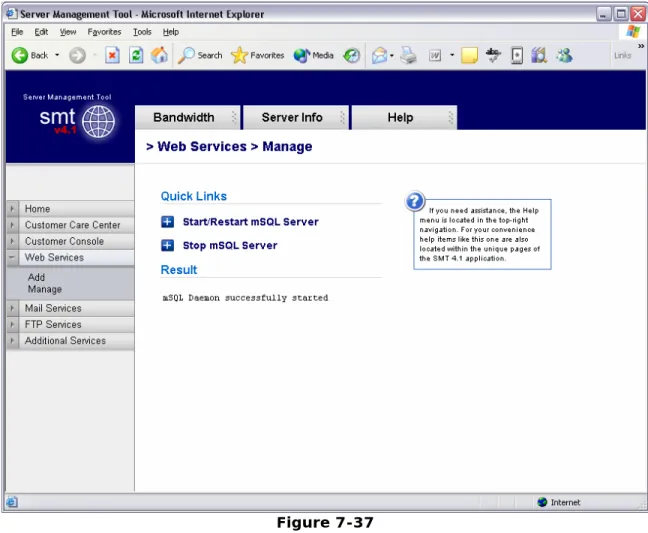This screenshot has width=648, height=533.
Task: Expand the Mail Services sidebar arrow
Action: [x=12, y=308]
